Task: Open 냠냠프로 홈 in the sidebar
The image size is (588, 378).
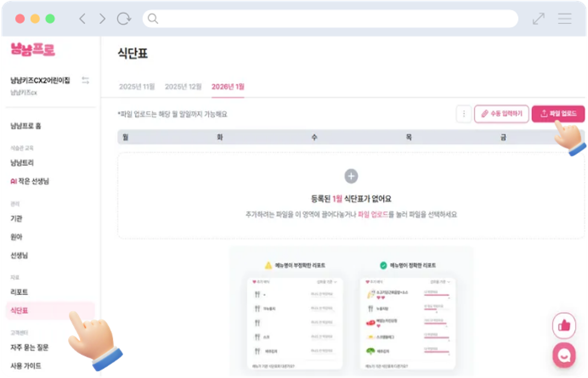Action: [x=26, y=126]
